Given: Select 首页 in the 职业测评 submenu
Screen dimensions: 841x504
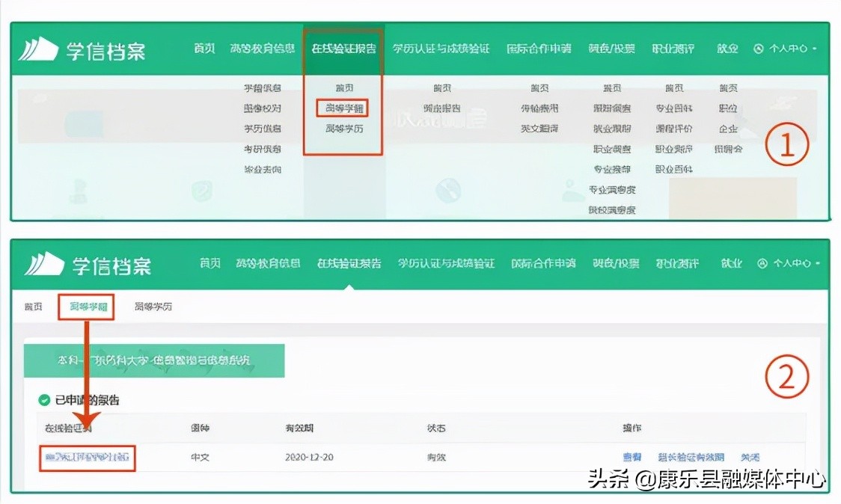Looking at the screenshot, I should [674, 88].
